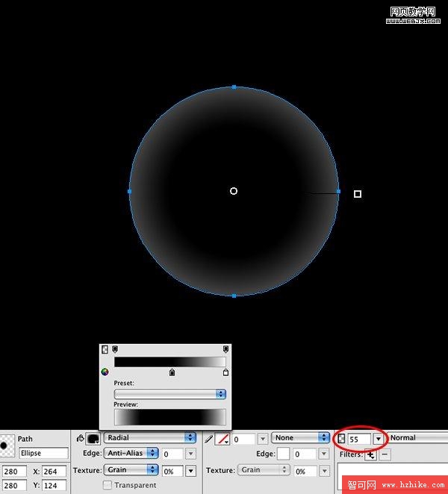Image resolution: width=448 pixels, height=494 pixels.
Task: Click the color wheel icon in gradient popup
Action: (105, 372)
